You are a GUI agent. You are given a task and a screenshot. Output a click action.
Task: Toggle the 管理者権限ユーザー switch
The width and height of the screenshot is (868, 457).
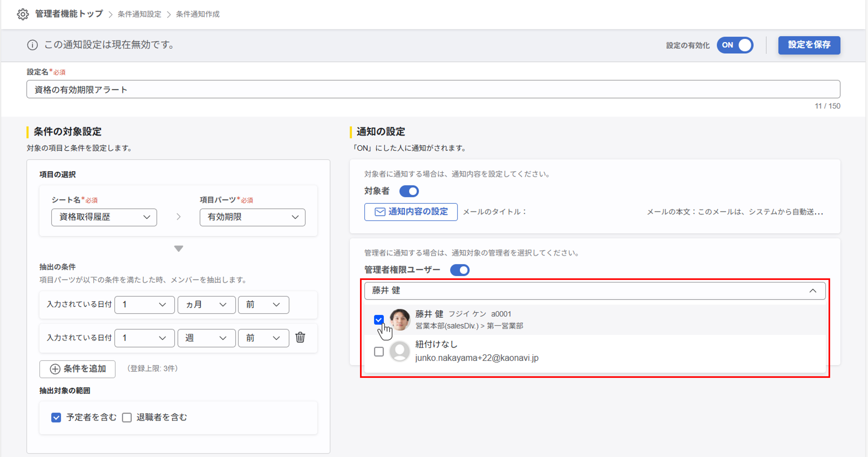point(460,270)
